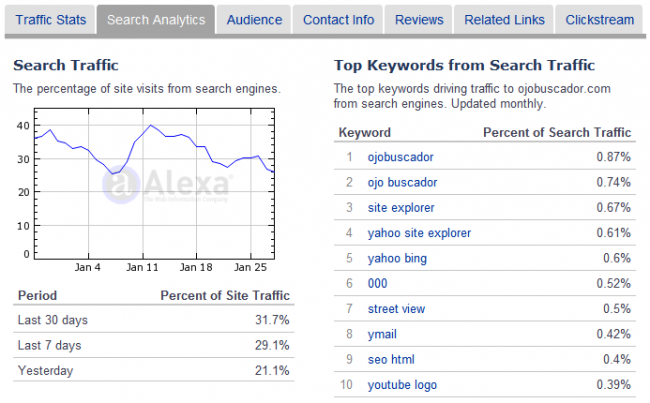Open the Clickstream tab
This screenshot has width=650, height=403.
coord(599,20)
